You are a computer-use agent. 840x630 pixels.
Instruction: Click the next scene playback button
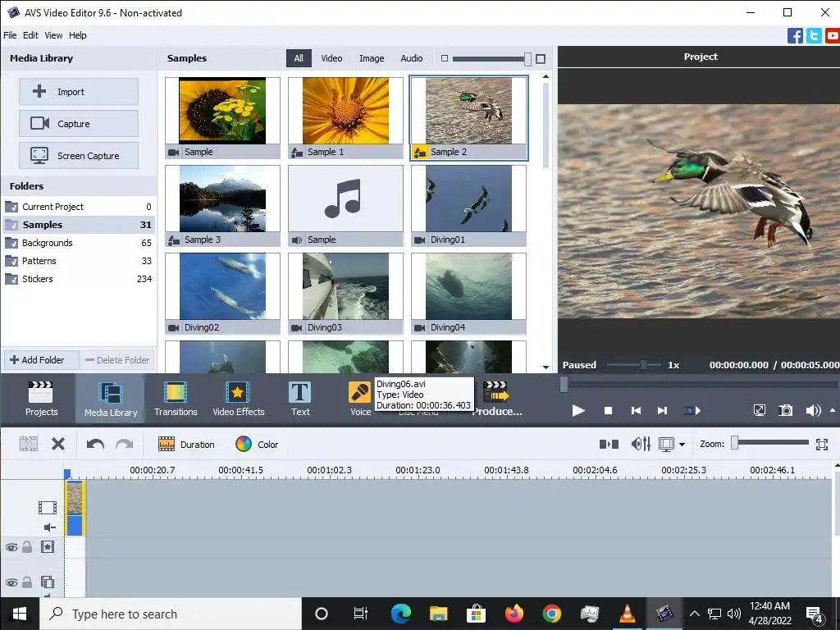[692, 410]
